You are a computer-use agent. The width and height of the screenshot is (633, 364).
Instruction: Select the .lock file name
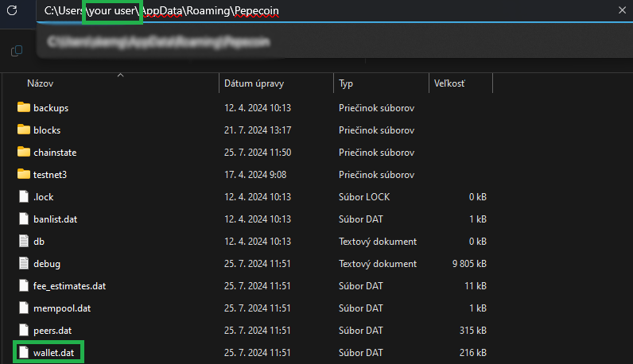click(43, 197)
